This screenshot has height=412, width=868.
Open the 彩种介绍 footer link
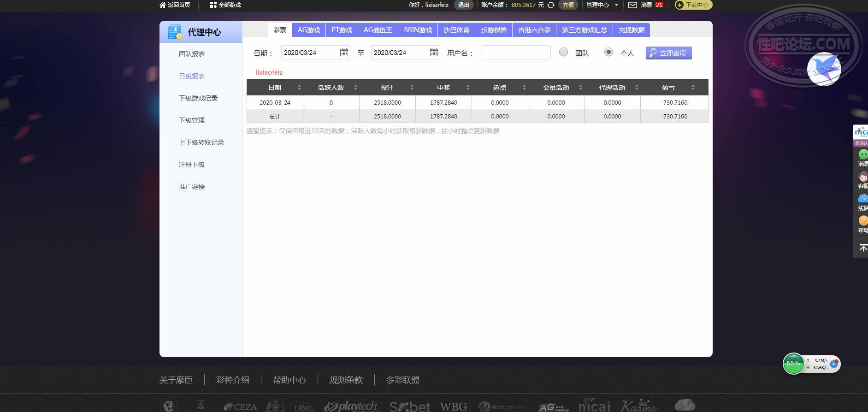(x=233, y=380)
